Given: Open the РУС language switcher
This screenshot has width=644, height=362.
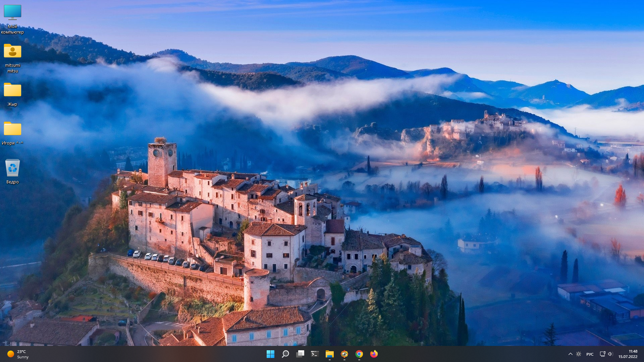Looking at the screenshot, I should pos(590,354).
